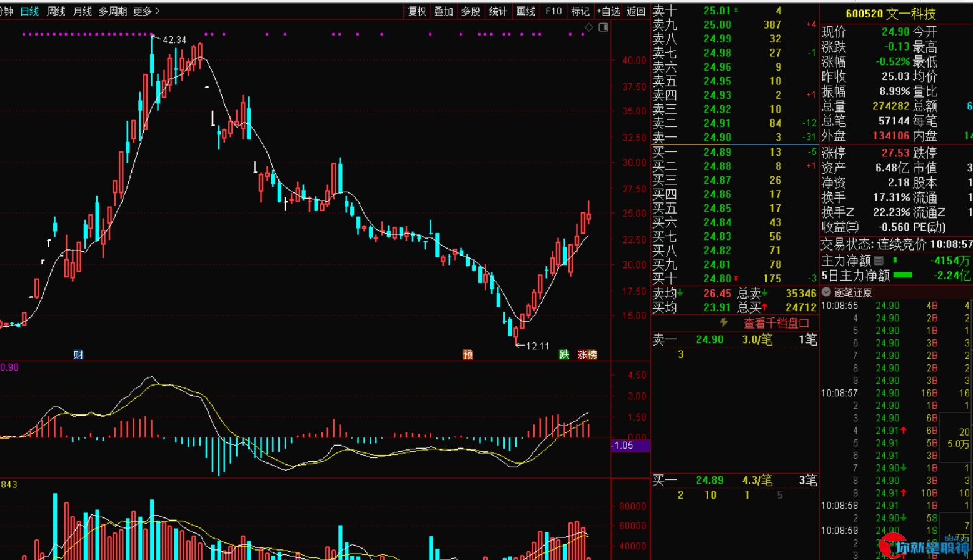Click the 标记 mark button
973x560 pixels.
coord(580,11)
